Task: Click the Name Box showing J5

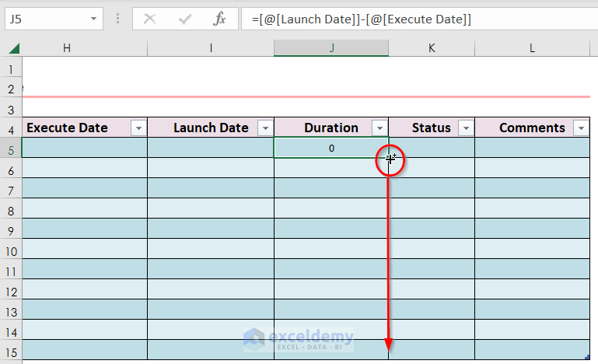Action: [x=54, y=19]
